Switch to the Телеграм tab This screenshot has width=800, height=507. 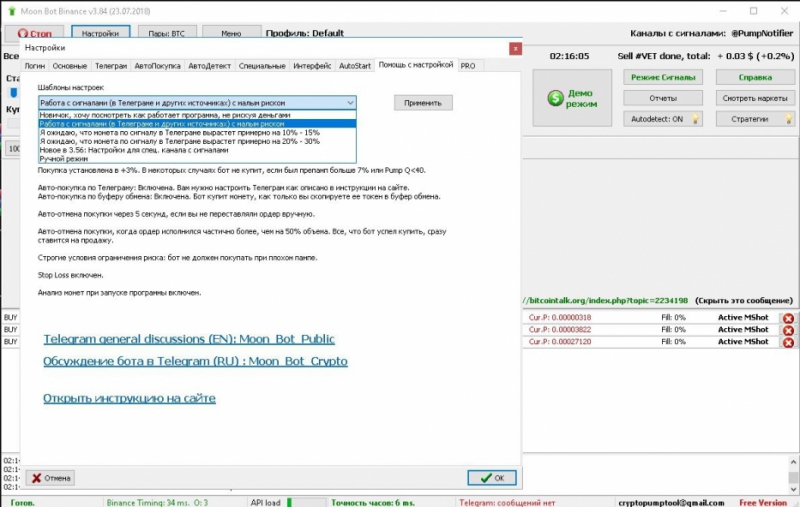(x=111, y=66)
